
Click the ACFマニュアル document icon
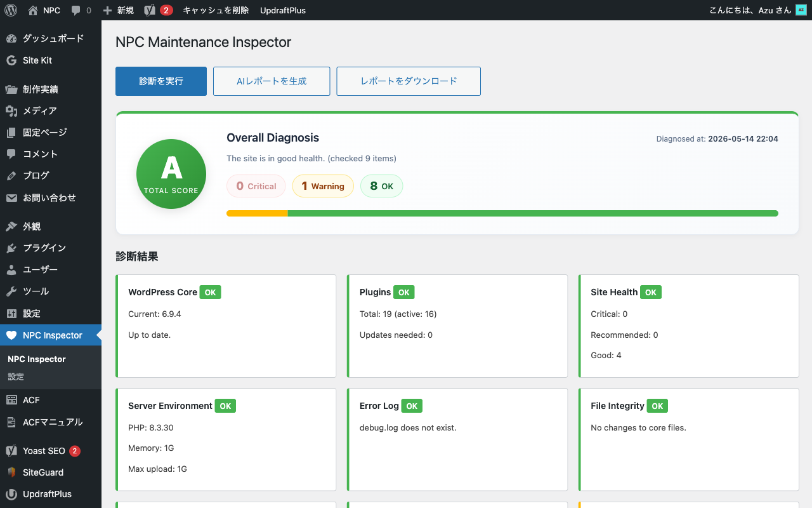[x=11, y=422]
